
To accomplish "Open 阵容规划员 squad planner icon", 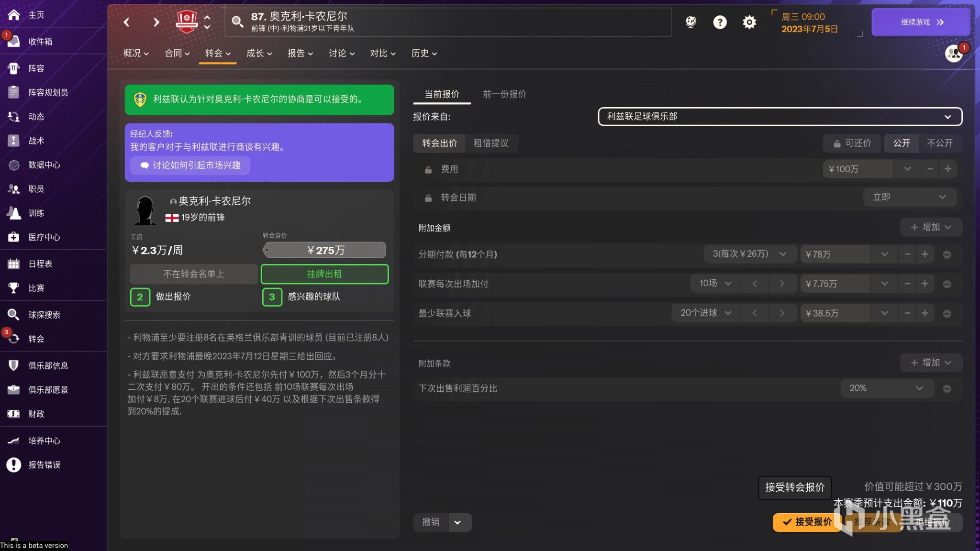I will [14, 92].
